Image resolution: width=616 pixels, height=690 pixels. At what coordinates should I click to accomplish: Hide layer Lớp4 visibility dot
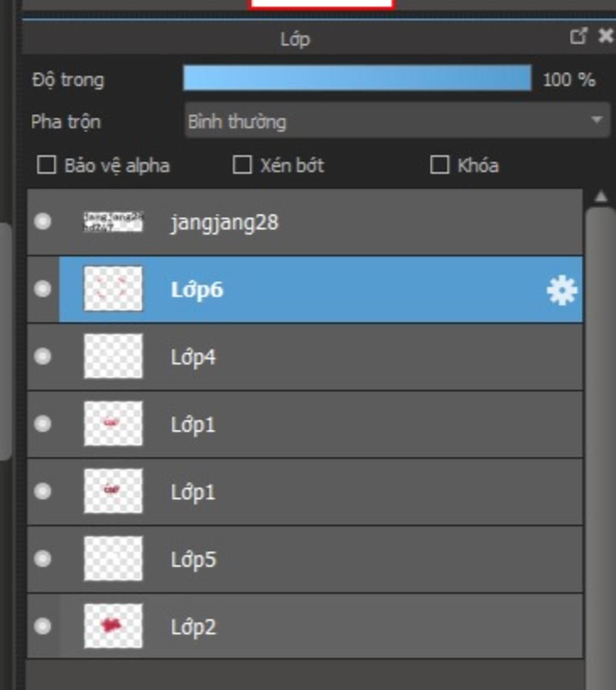pos(43,356)
